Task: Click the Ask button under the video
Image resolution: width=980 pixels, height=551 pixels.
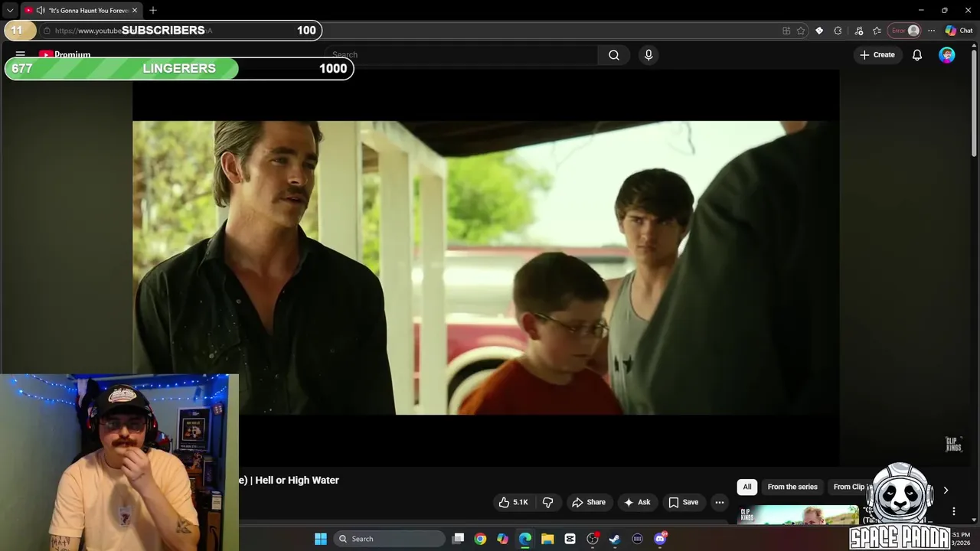Action: [637, 502]
